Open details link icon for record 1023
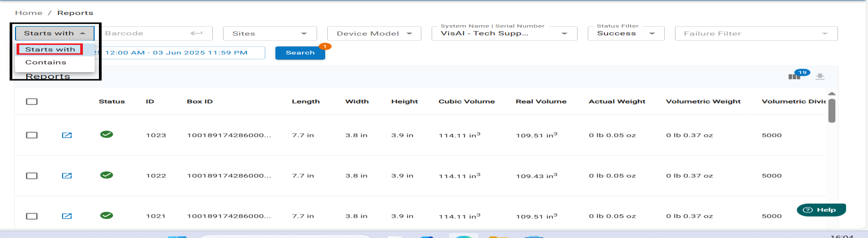This screenshot has height=238, width=868. (x=67, y=135)
